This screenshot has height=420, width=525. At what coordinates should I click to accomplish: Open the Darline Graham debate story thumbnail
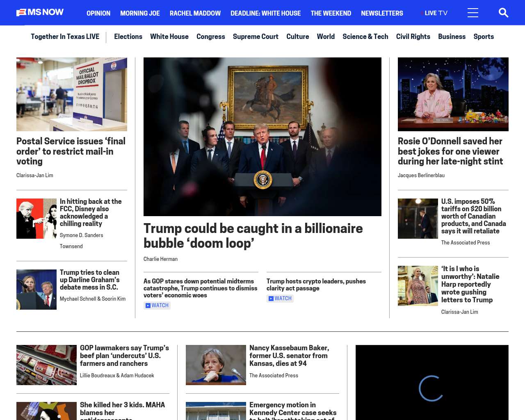tap(37, 290)
